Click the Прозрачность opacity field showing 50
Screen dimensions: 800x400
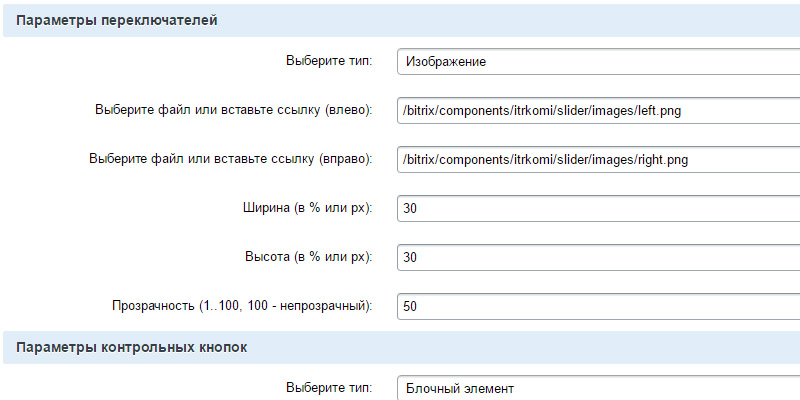point(597,306)
